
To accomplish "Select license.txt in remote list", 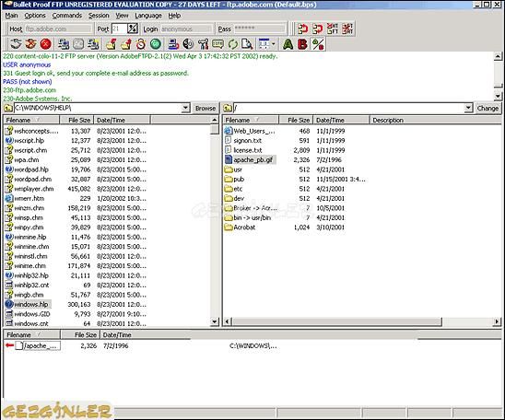I will (x=243, y=150).
